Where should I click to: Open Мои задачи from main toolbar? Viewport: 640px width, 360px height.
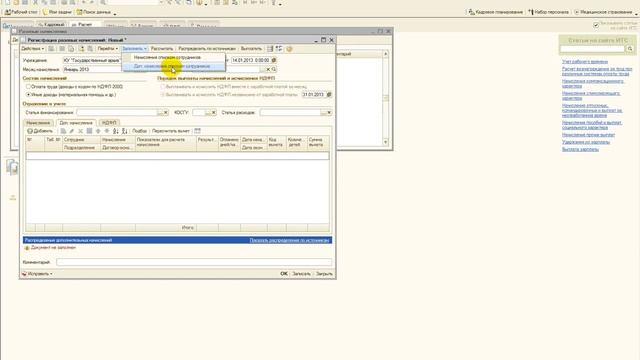pos(57,12)
